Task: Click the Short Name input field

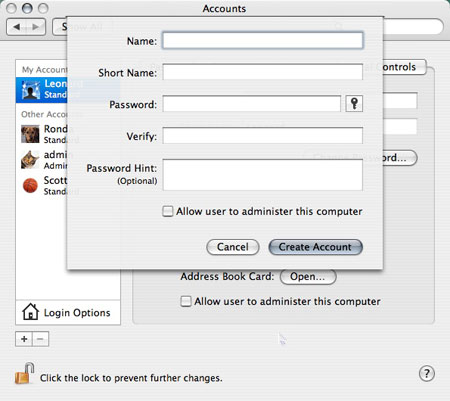Action: (263, 72)
